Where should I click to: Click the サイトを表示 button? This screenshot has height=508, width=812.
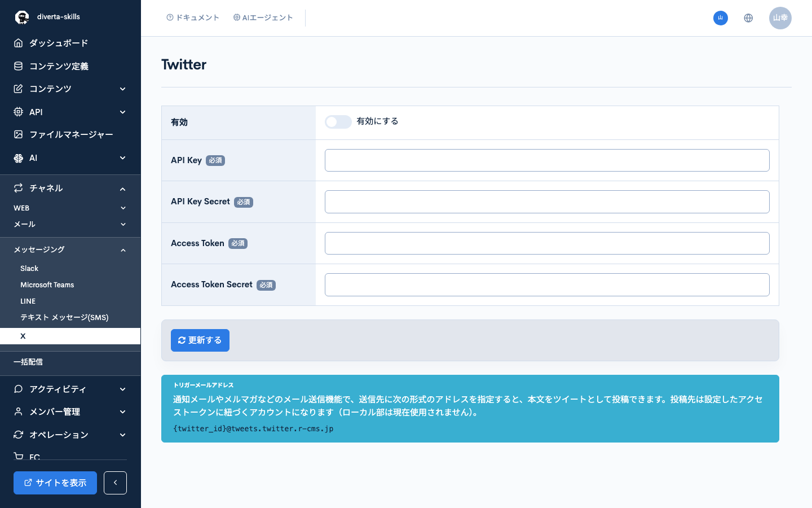tap(55, 483)
